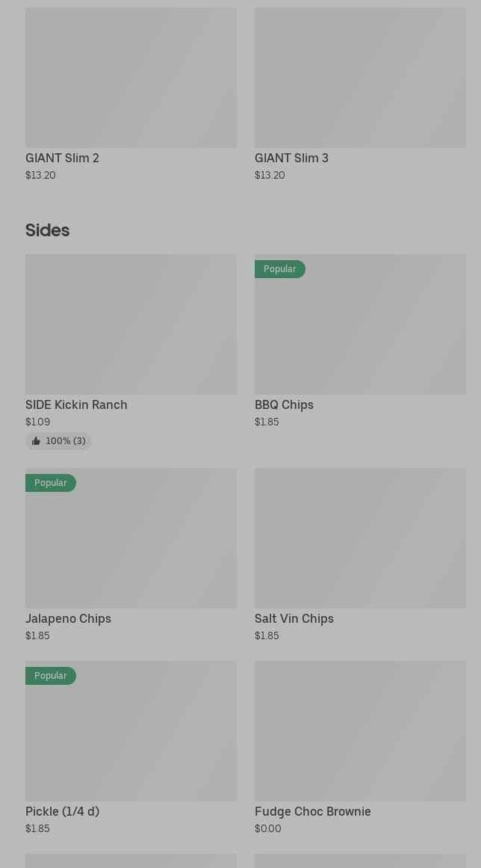Open the BBQ Chips name link

284,404
